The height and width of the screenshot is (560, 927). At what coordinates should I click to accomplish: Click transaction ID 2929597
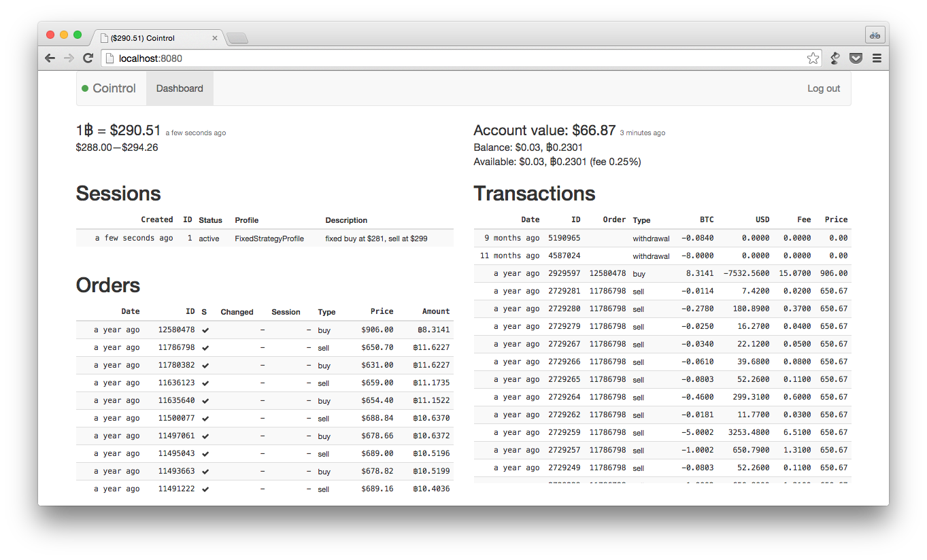pyautogui.click(x=564, y=273)
